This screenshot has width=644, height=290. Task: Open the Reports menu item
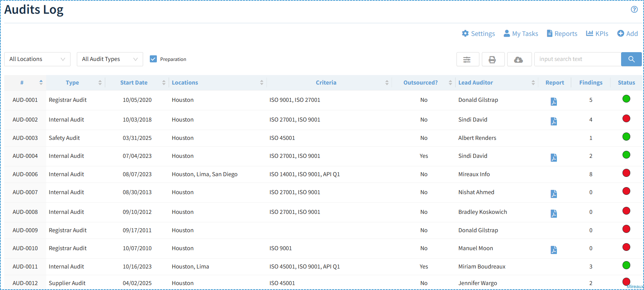[x=562, y=34]
